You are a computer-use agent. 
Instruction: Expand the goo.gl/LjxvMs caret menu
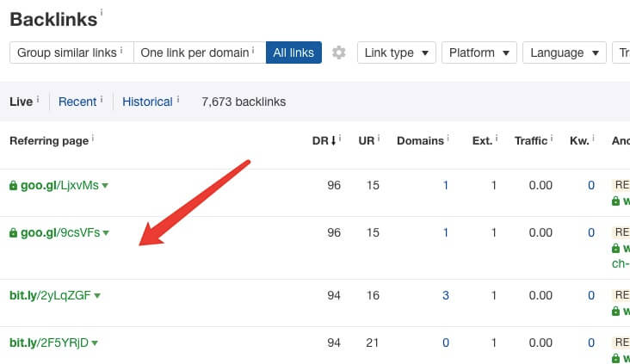point(105,186)
